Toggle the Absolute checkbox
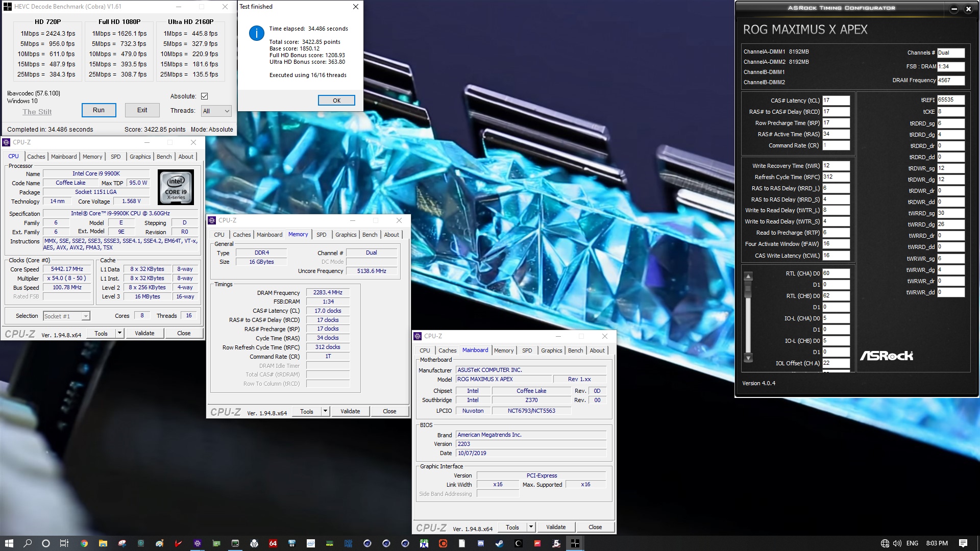 tap(204, 96)
